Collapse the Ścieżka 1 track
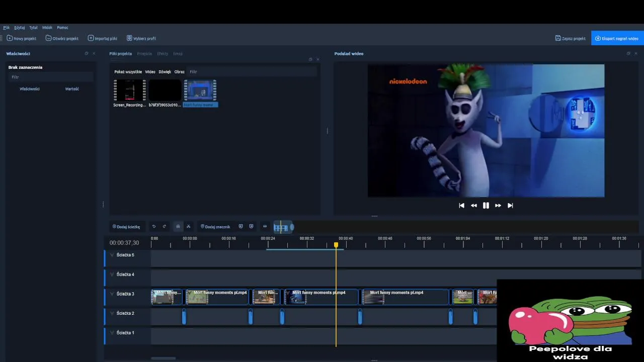 pyautogui.click(x=112, y=333)
